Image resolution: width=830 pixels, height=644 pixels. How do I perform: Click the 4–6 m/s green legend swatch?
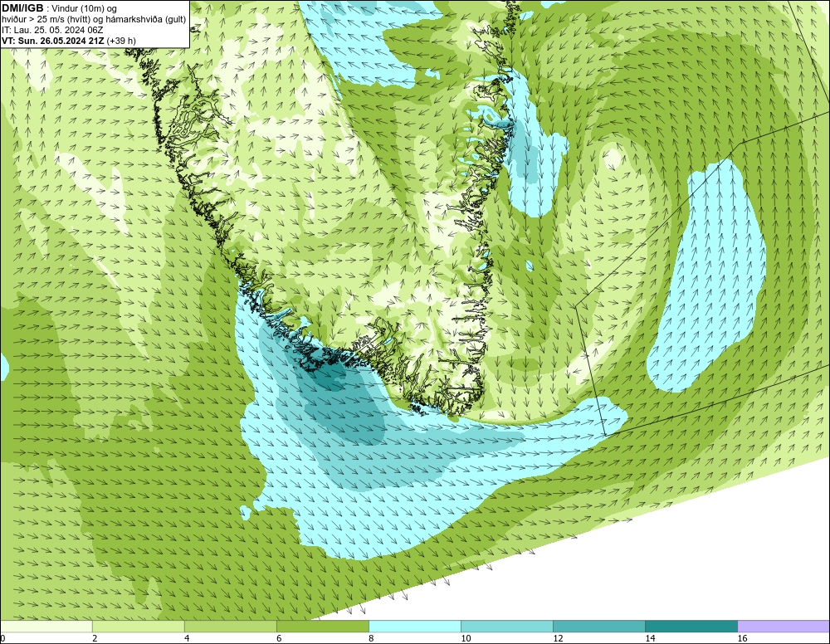coord(230,626)
